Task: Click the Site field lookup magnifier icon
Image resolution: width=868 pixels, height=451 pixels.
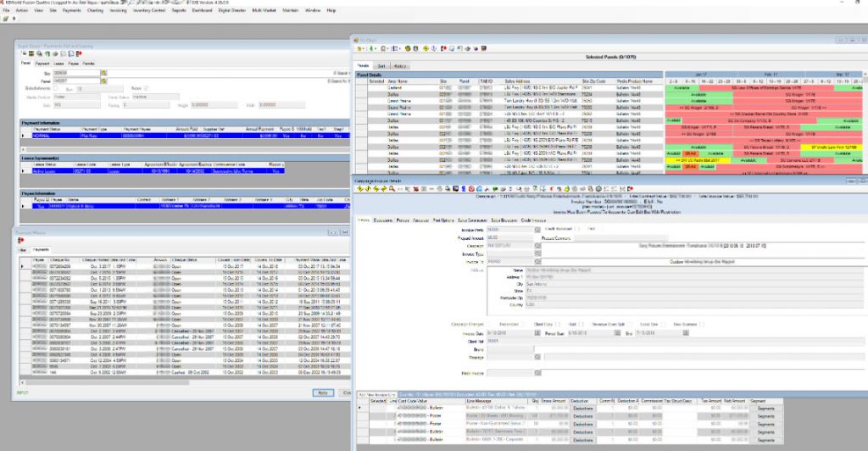Action: (x=103, y=73)
